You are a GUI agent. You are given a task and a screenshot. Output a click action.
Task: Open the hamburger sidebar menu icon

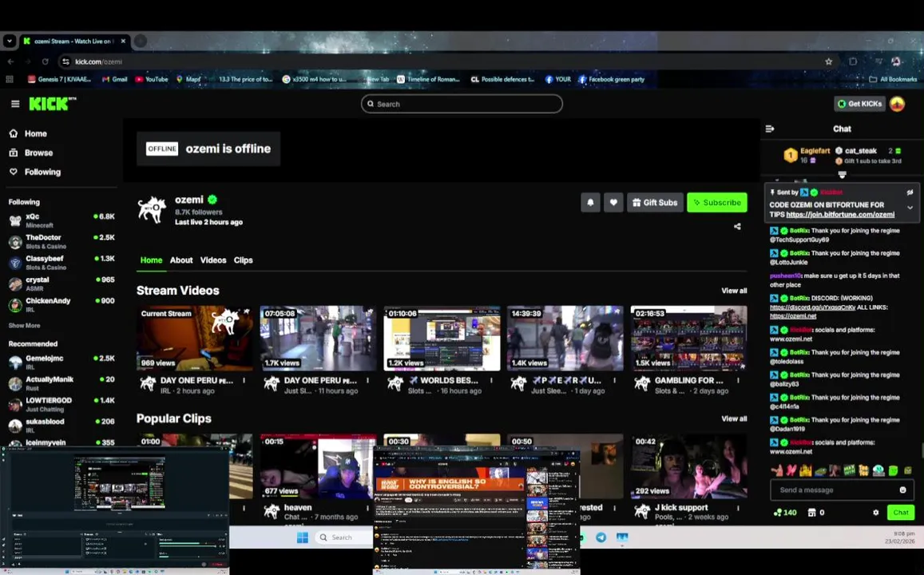tap(15, 104)
